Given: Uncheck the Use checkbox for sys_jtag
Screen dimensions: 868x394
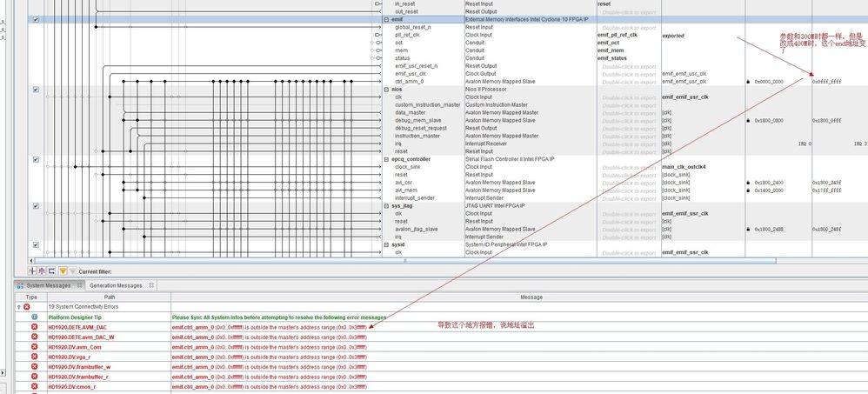Looking at the screenshot, I should point(36,206).
